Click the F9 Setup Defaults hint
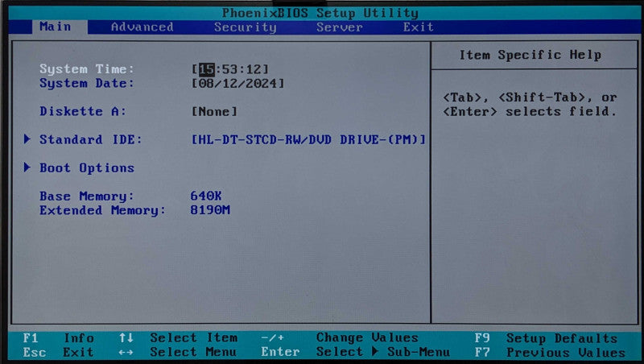644x364 pixels. pos(547,338)
